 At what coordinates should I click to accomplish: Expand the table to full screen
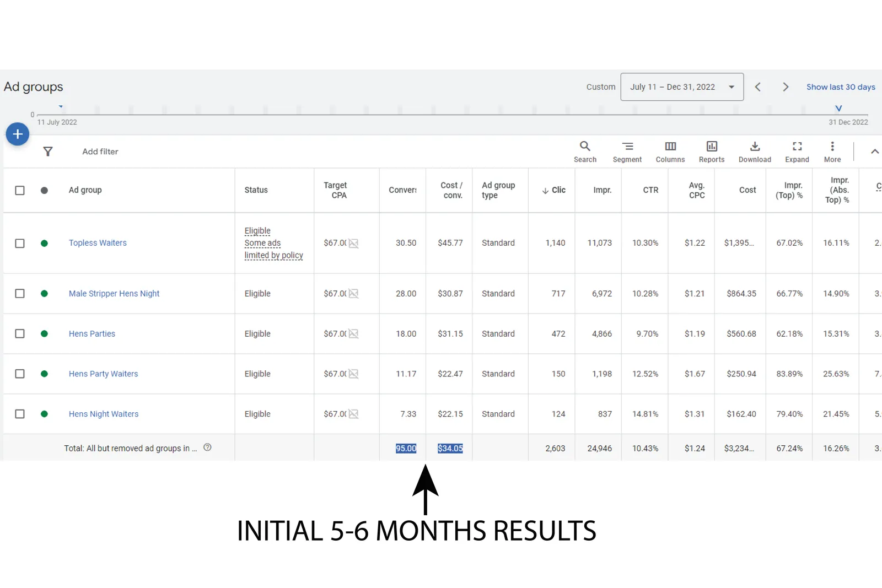coord(797,152)
